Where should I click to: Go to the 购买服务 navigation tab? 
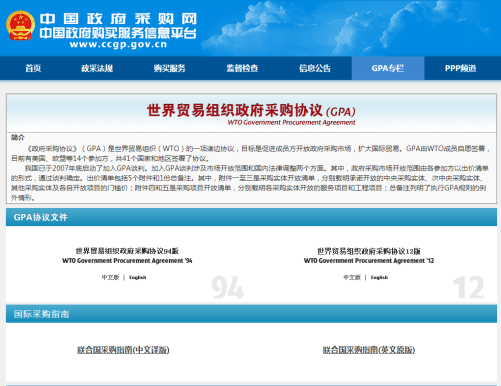tap(169, 68)
